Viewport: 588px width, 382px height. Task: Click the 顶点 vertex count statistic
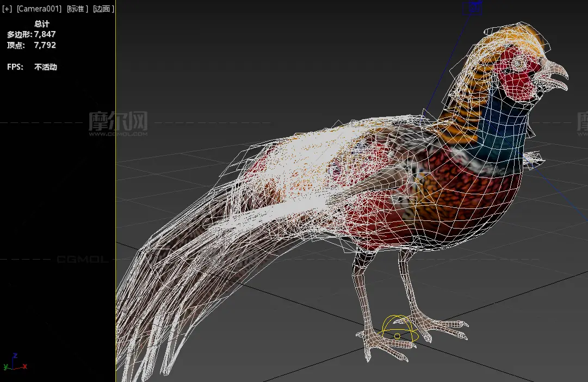[31, 45]
